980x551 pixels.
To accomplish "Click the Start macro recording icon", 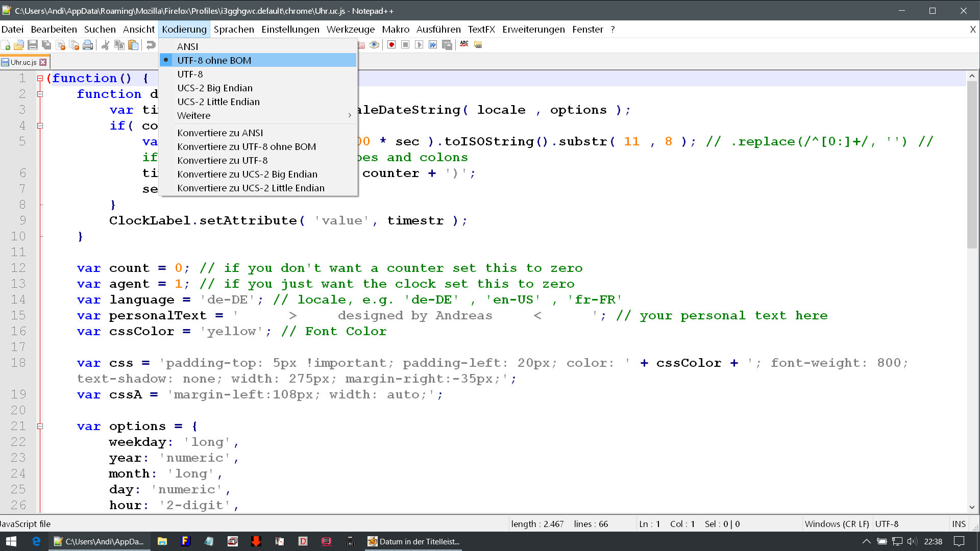I will 391,45.
